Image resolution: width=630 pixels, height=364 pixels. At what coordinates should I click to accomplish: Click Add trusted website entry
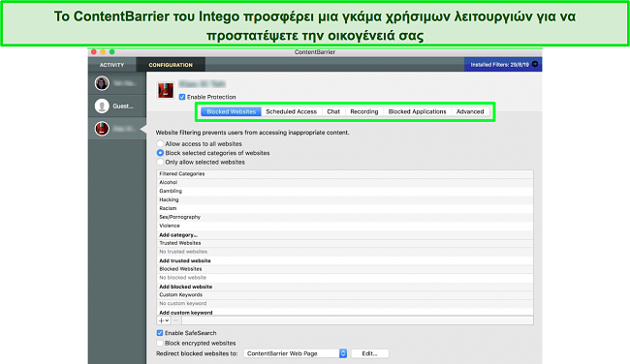click(x=185, y=260)
